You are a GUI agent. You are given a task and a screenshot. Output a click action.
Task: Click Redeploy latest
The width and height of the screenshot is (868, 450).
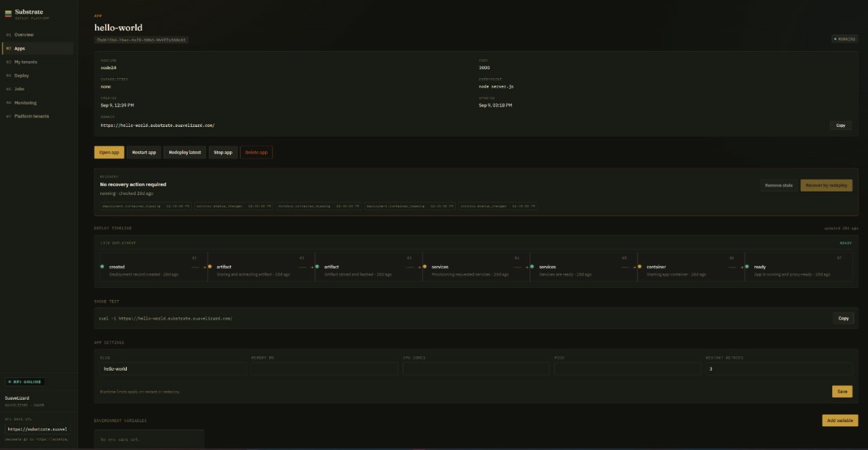(185, 152)
